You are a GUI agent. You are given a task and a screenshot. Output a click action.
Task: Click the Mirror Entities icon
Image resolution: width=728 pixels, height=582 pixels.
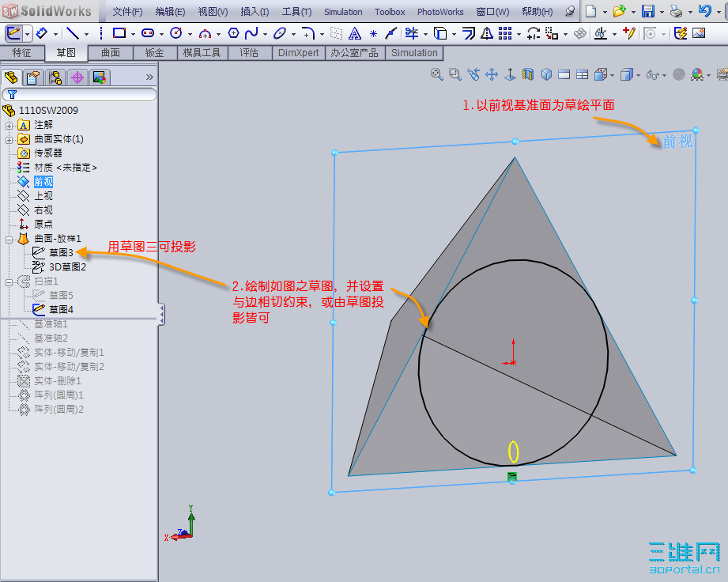487,33
